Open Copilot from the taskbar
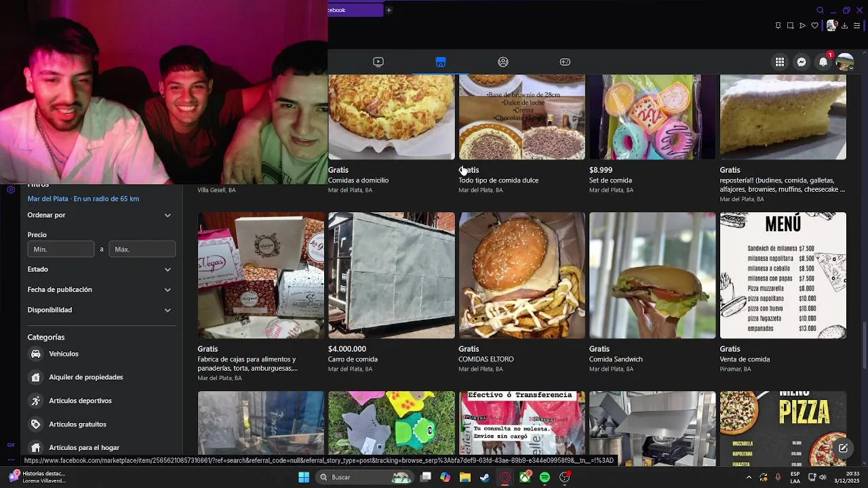The height and width of the screenshot is (488, 868). 445,477
